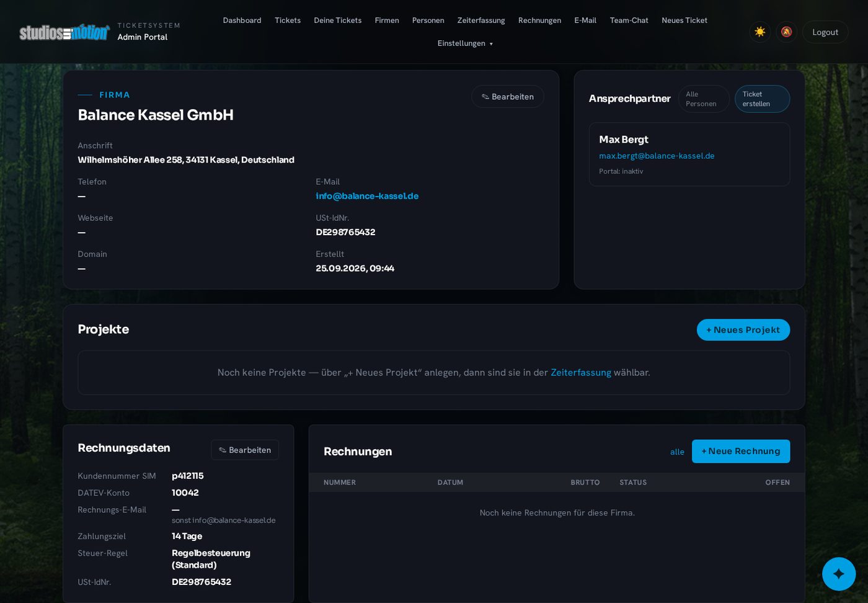Navigate to Firmen
The image size is (868, 603).
pos(387,20)
